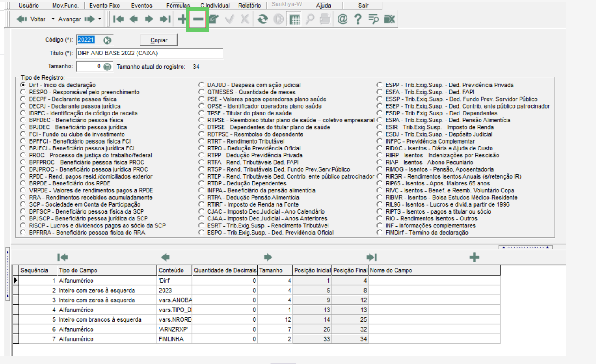Open the Avançar history dropdown arrow
Image resolution: width=596 pixels, height=364 pixels.
point(99,19)
